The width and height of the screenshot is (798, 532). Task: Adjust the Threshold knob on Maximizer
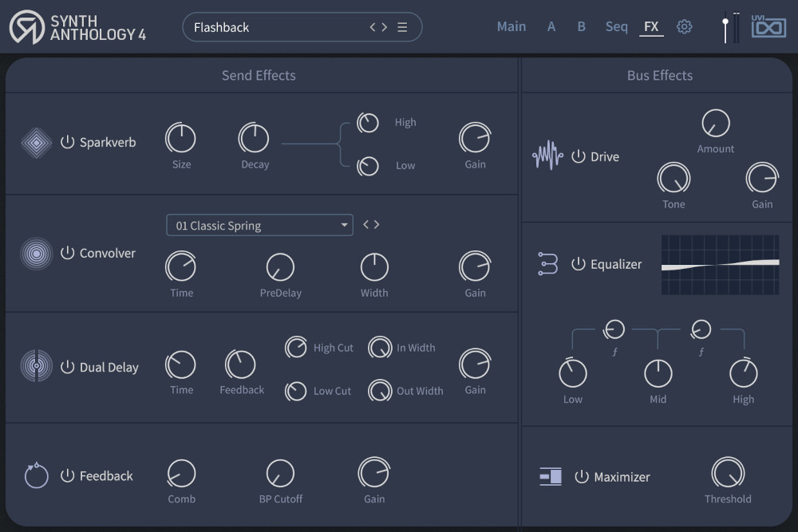click(x=728, y=472)
